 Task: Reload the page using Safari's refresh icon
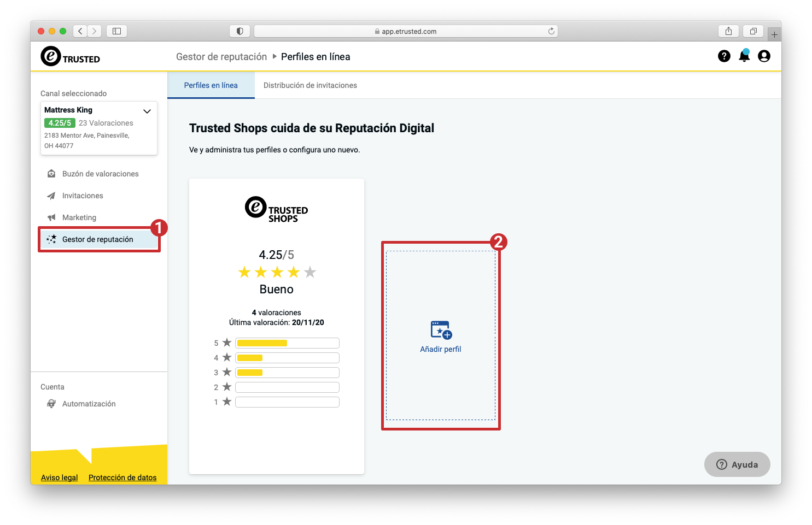click(551, 31)
